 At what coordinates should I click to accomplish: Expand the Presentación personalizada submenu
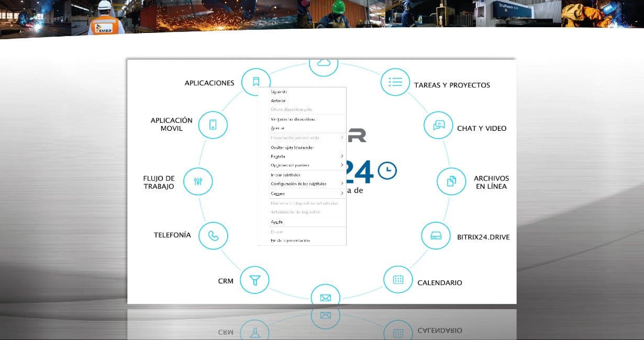(302, 138)
